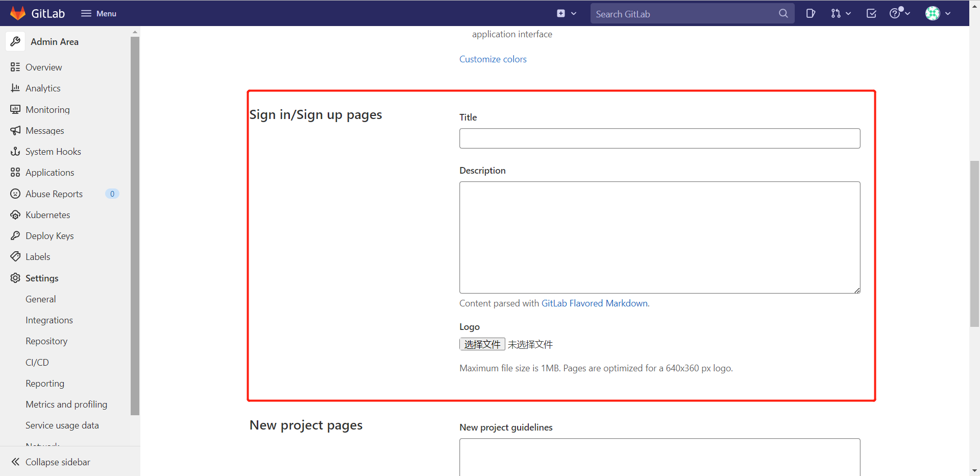Click the Collapse sidebar chevron icon

tap(15, 462)
